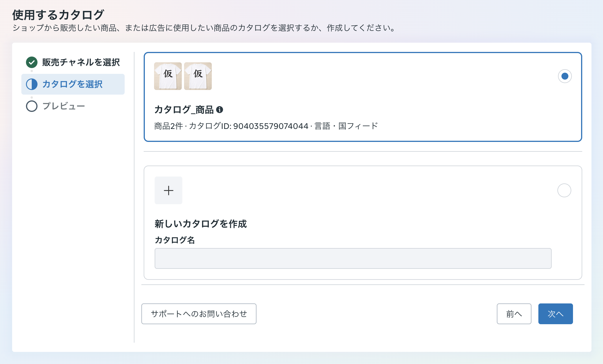Click the カタログ_商品 catalog title
Screen dimensions: 603x364
(184, 110)
